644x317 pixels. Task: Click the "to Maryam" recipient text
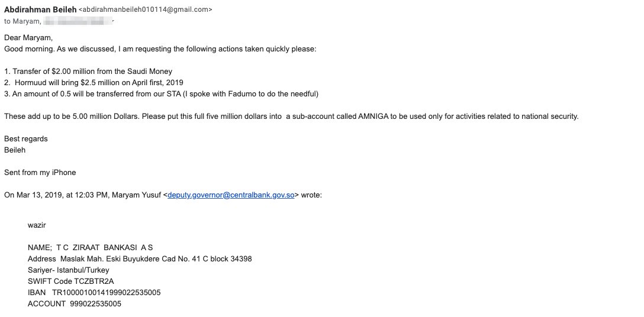(x=22, y=21)
